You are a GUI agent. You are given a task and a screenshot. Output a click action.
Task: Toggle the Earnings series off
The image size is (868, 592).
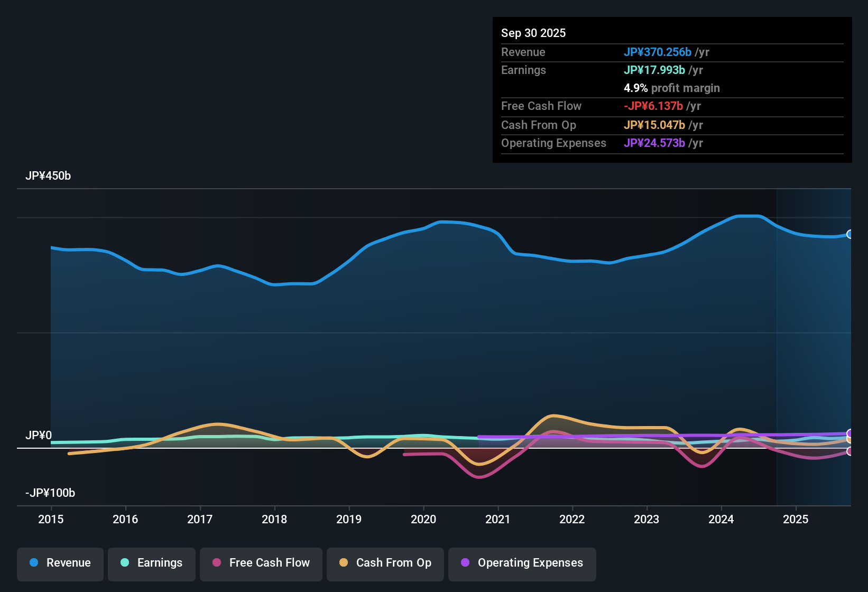[151, 563]
